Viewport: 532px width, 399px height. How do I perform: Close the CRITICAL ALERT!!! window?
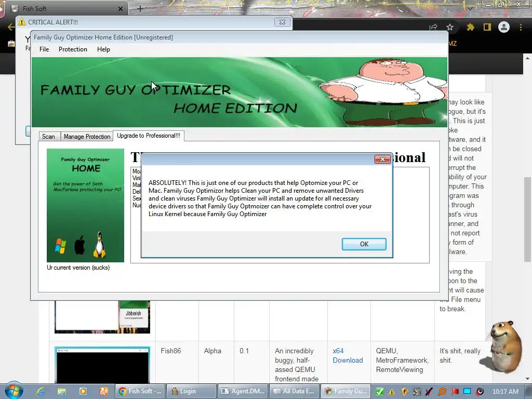click(282, 22)
